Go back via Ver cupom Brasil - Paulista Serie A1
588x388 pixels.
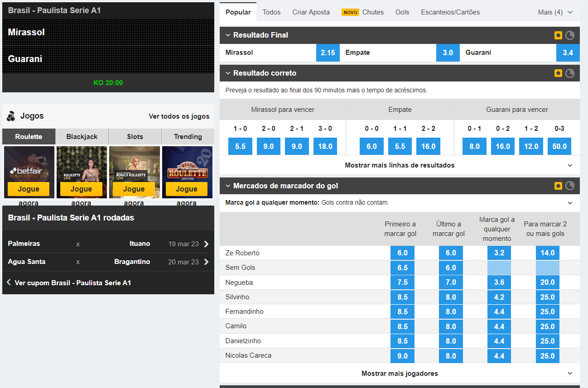(x=72, y=283)
